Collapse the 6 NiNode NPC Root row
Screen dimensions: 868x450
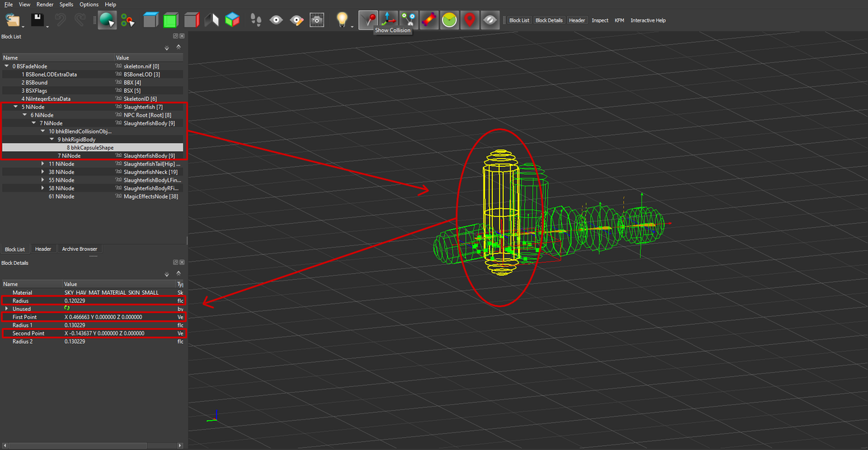[x=24, y=115]
